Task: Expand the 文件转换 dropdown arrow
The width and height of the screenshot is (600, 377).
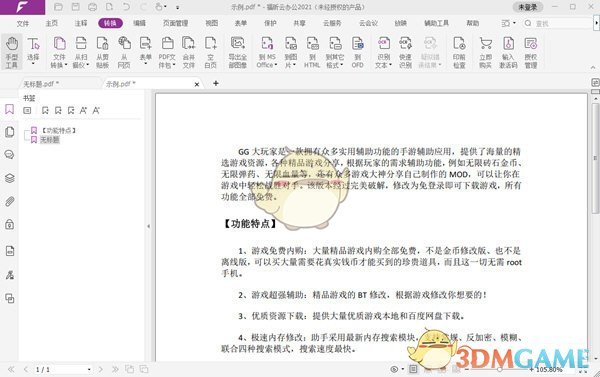Action: point(66,65)
